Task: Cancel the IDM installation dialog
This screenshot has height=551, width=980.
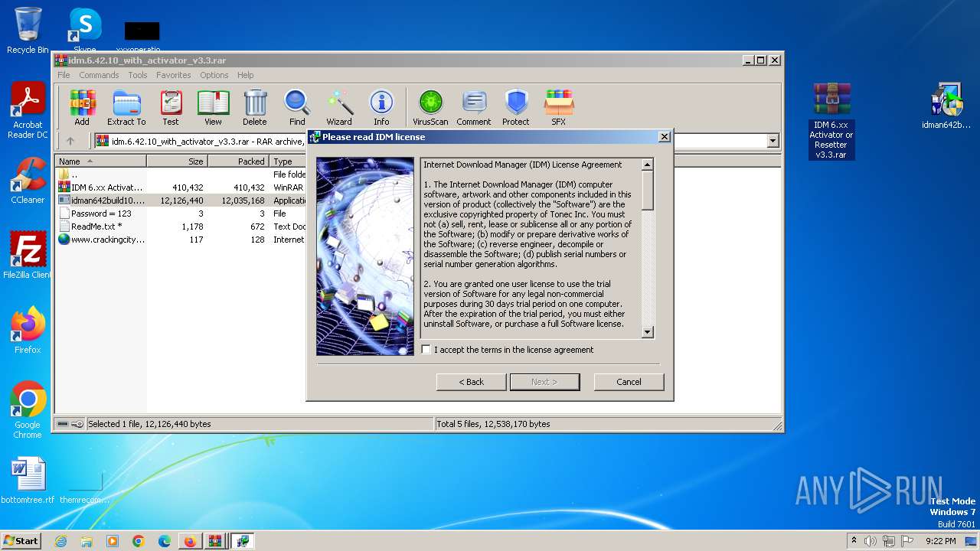Action: (629, 382)
